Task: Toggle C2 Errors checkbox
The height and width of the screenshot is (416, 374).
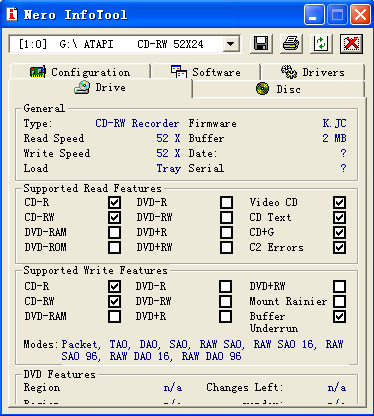Action: (339, 247)
